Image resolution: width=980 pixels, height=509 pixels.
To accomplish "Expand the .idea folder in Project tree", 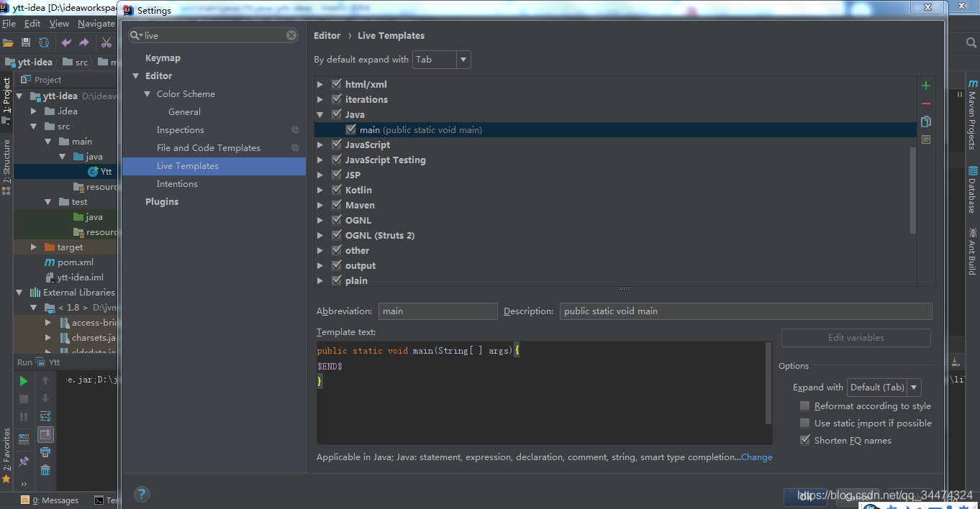I will 33,111.
